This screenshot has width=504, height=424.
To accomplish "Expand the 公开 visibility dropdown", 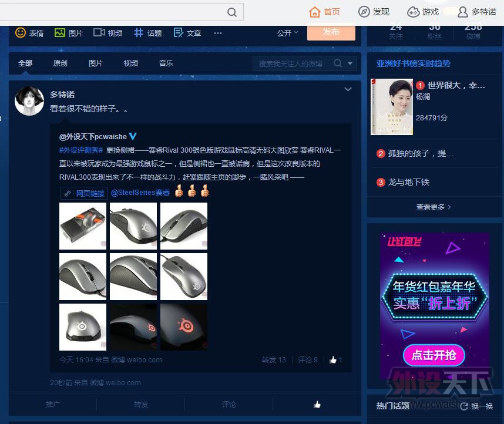I will click(288, 33).
